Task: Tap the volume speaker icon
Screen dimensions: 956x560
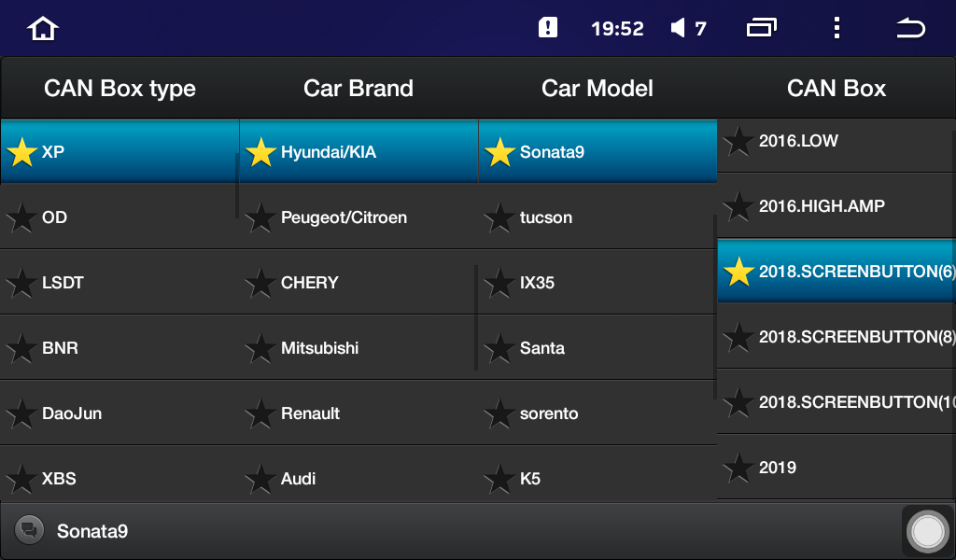Action: [x=679, y=29]
